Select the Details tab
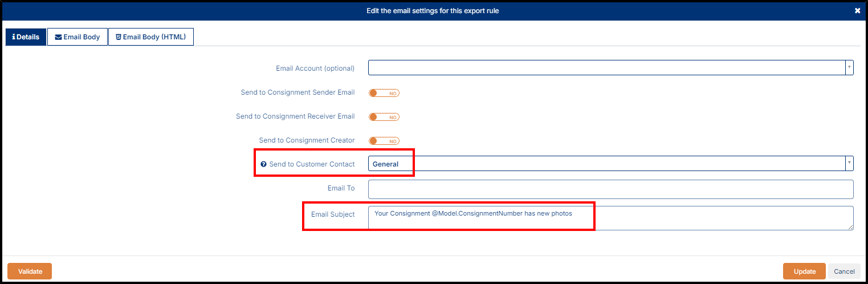This screenshot has height=284, width=868. tap(26, 37)
